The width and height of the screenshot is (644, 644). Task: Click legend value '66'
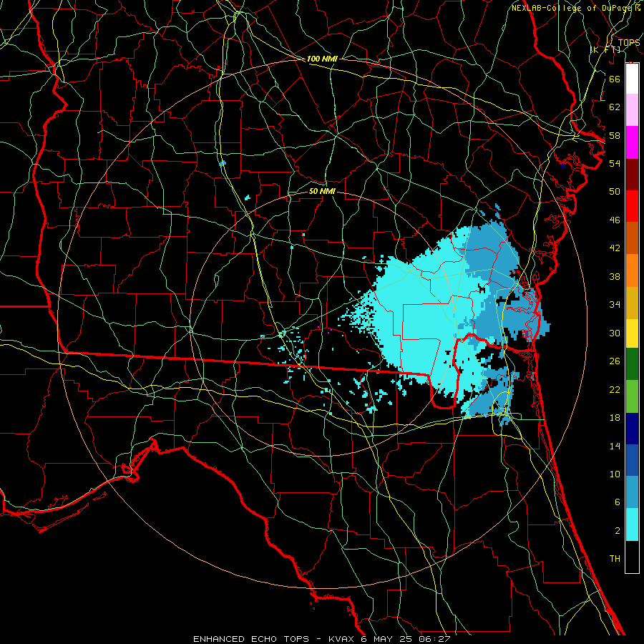click(615, 79)
